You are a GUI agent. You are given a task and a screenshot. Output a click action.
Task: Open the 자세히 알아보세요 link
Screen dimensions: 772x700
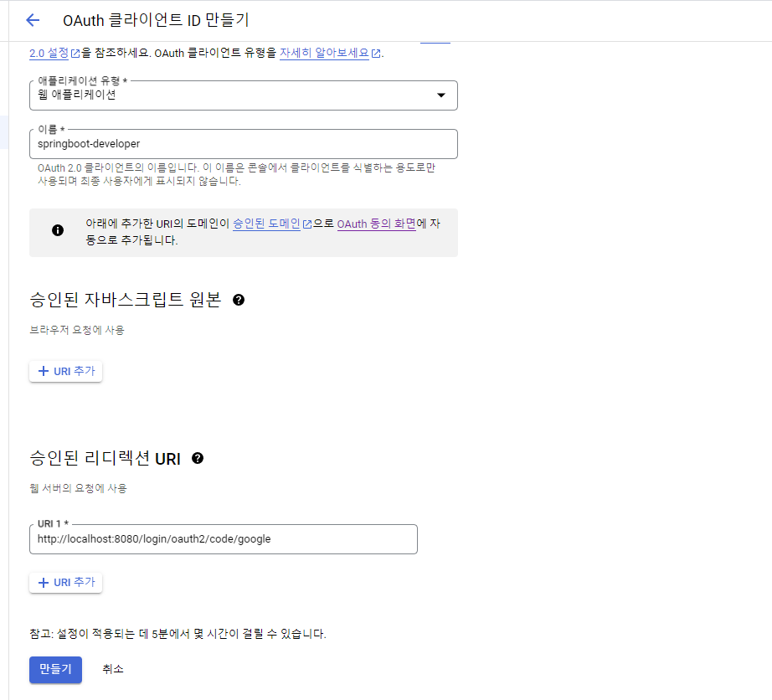pyautogui.click(x=324, y=53)
